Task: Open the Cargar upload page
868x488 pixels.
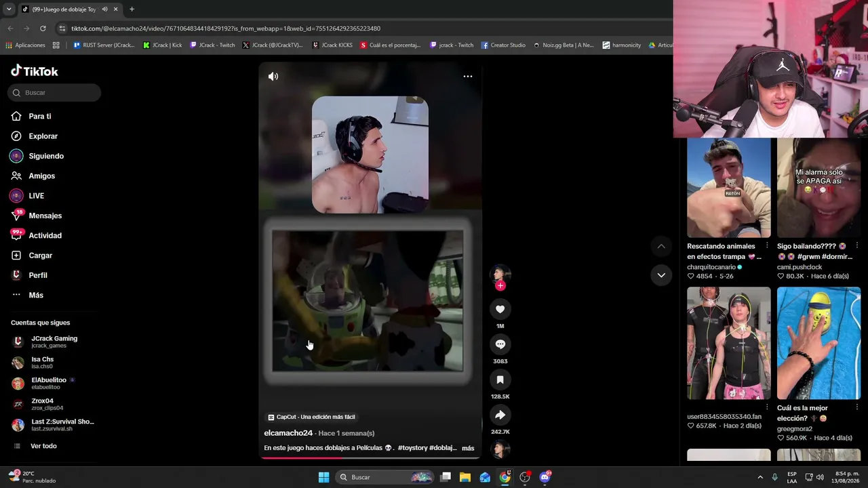Action: tap(41, 256)
